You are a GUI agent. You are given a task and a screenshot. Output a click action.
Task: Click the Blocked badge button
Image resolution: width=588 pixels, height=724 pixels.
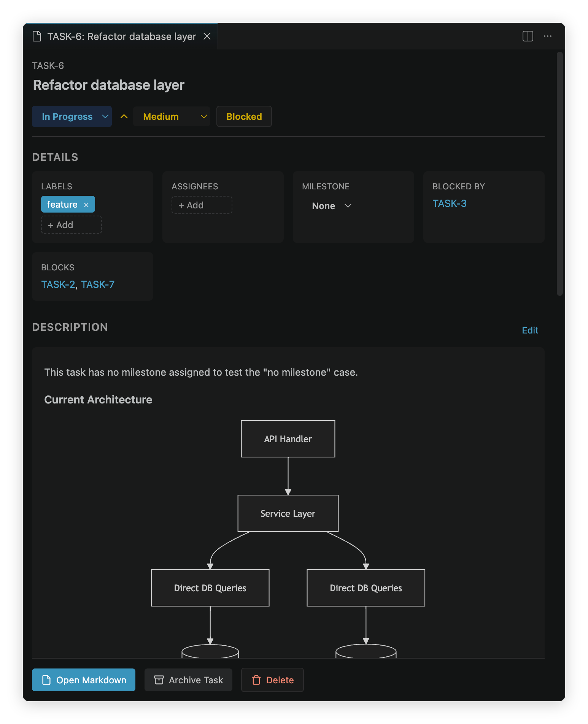(244, 116)
